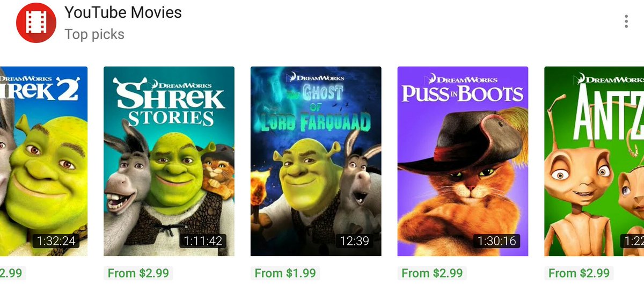Click the red YouTube Movies film icon
Viewport: 644px width, 284px height.
36,22
